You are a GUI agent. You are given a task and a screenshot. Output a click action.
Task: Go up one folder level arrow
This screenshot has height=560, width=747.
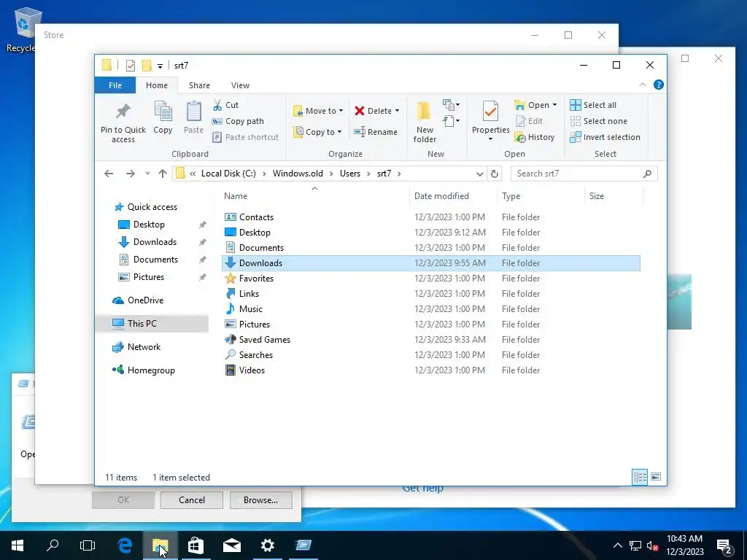163,174
